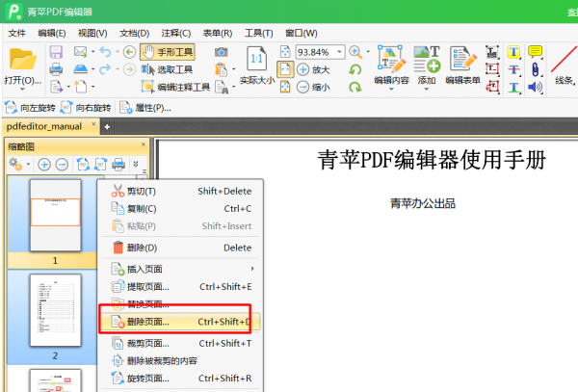Click the 编辑内容 edit content icon
This screenshot has width=578, height=392.
391,59
